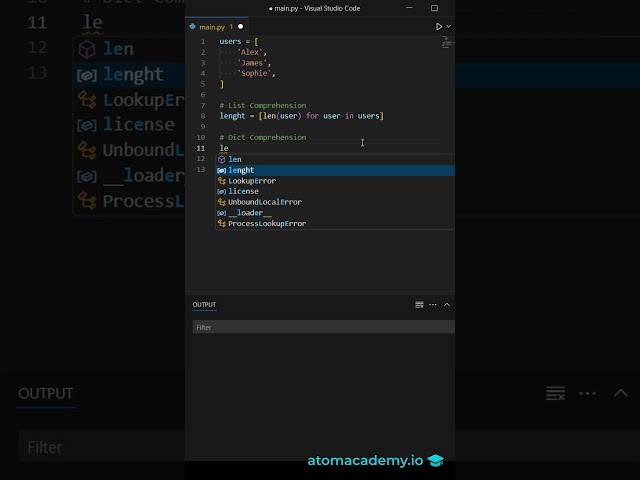Click the main.py Python file icon
This screenshot has height=480, width=640.
192,27
